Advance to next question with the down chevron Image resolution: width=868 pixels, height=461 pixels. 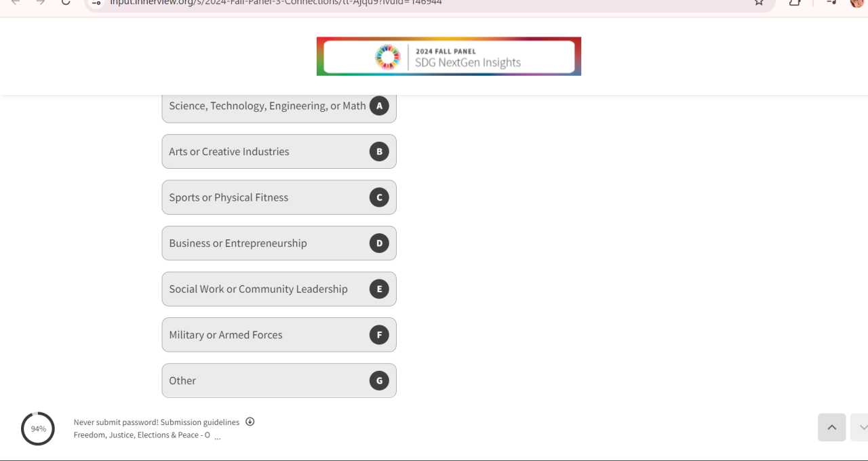click(x=861, y=427)
